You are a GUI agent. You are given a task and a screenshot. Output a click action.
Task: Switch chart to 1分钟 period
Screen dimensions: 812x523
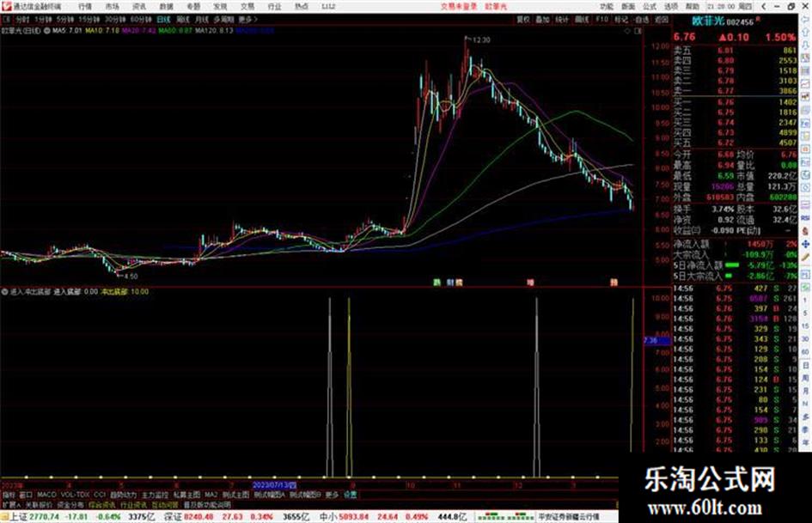43,20
